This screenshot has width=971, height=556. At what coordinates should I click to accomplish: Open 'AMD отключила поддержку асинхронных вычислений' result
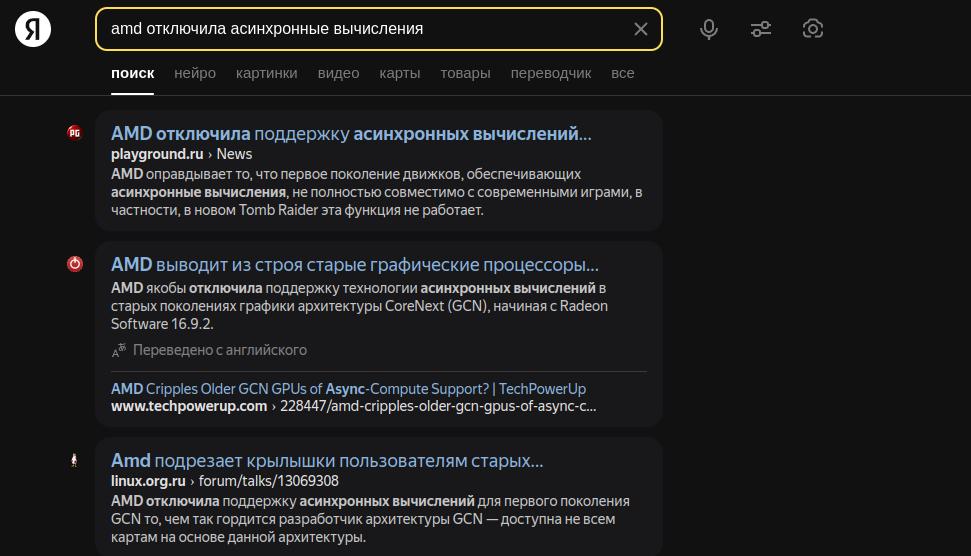(351, 134)
